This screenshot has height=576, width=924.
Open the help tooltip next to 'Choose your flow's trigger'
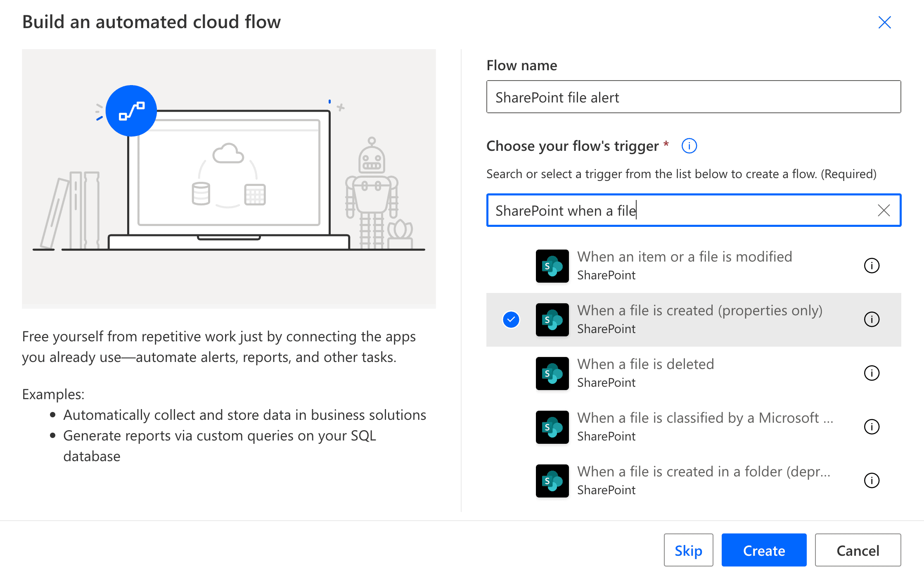(x=689, y=145)
